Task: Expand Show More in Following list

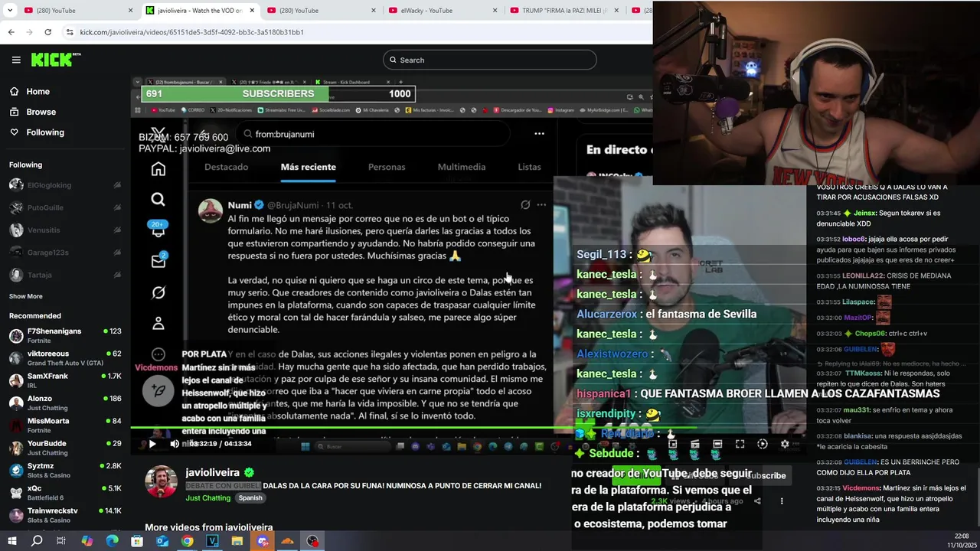Action: (x=25, y=296)
